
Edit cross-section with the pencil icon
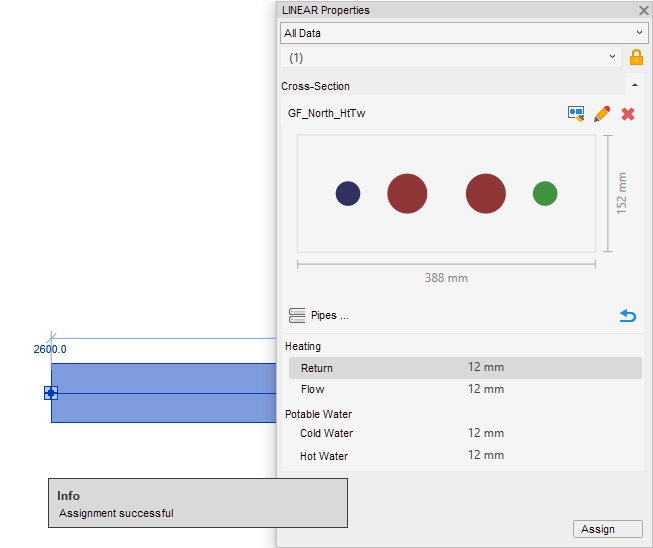(x=602, y=113)
